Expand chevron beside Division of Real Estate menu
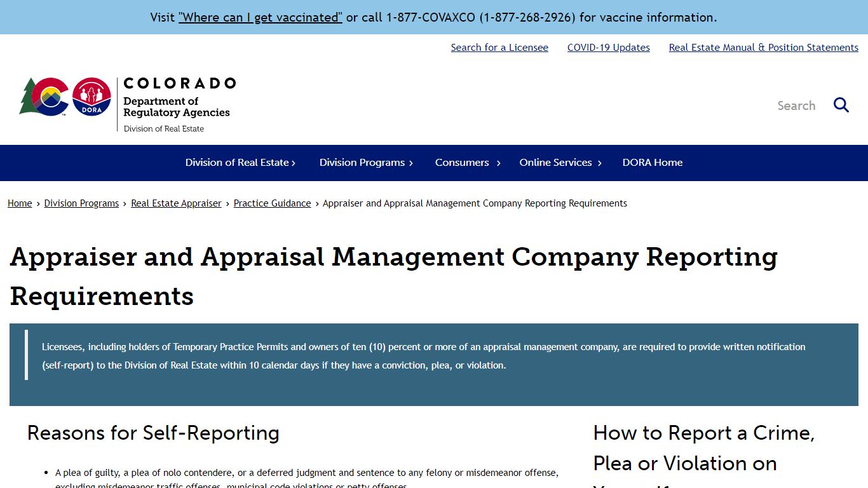 (x=294, y=163)
